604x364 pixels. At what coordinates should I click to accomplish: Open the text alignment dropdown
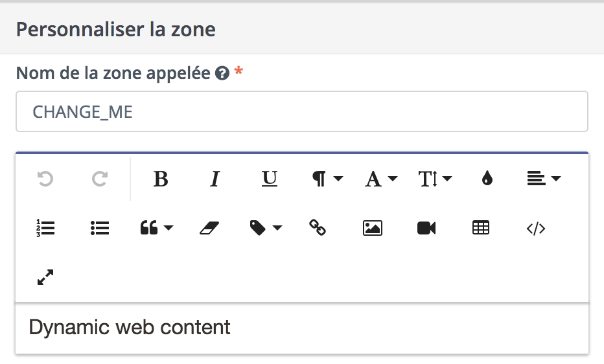[x=543, y=179]
